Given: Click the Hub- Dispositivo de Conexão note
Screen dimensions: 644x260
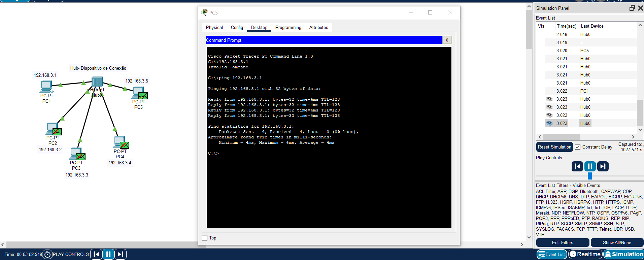Looking at the screenshot, I should [98, 68].
